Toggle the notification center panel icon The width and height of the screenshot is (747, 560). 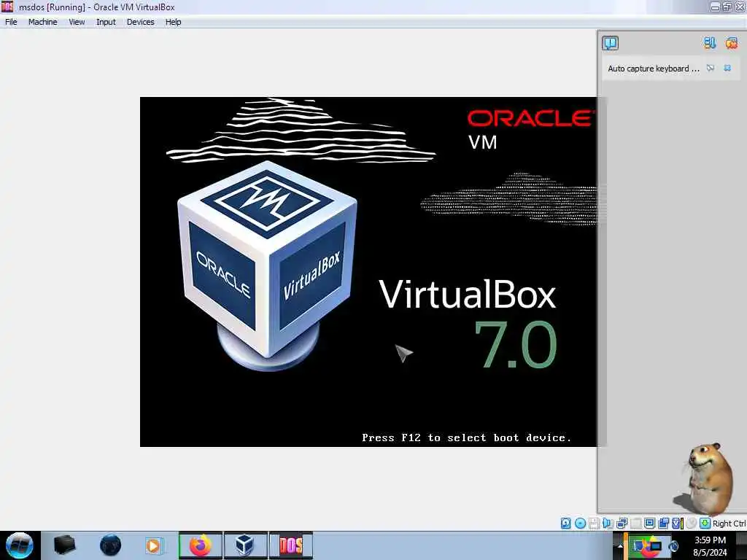pos(611,43)
